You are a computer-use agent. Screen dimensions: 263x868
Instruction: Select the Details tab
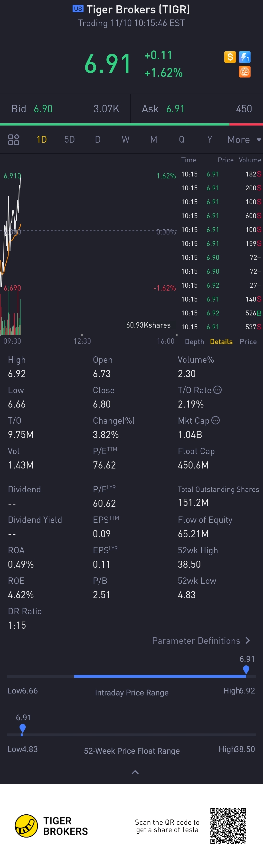tap(221, 342)
